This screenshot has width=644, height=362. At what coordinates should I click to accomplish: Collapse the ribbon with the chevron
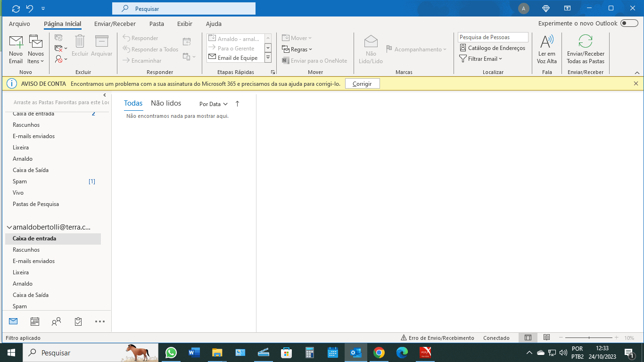(x=637, y=73)
